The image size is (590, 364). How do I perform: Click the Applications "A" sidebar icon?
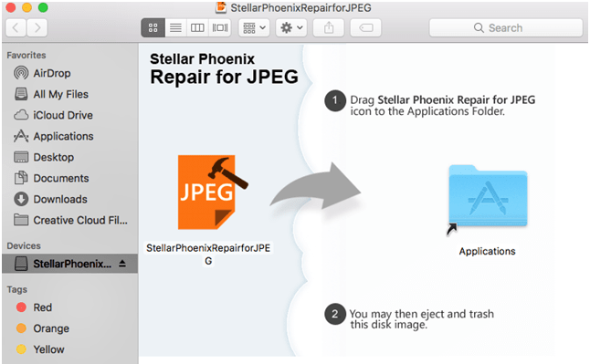[21, 136]
